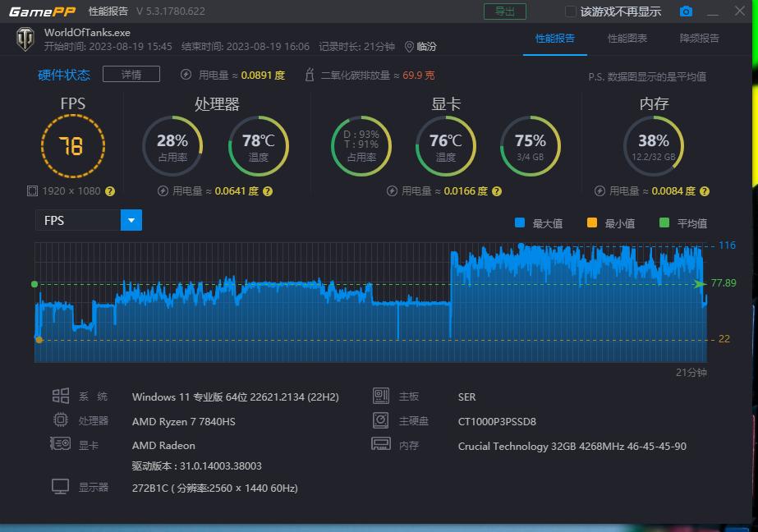
Task: Switch to 性能报告 tab
Action: pyautogui.click(x=555, y=38)
